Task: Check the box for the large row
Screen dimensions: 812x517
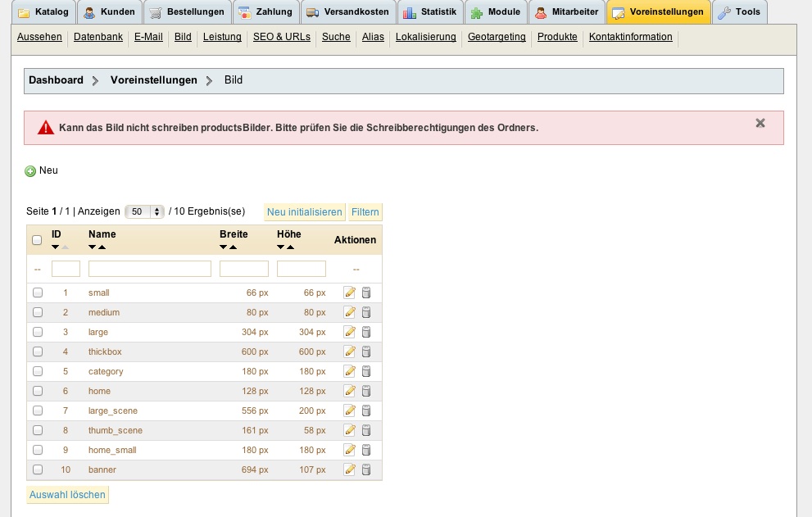Action: coord(38,332)
